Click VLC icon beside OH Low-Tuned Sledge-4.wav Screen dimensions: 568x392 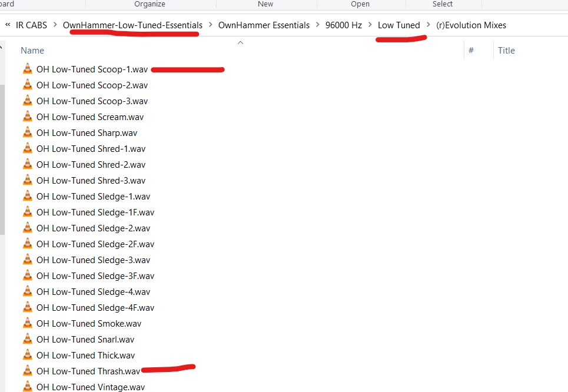point(28,291)
